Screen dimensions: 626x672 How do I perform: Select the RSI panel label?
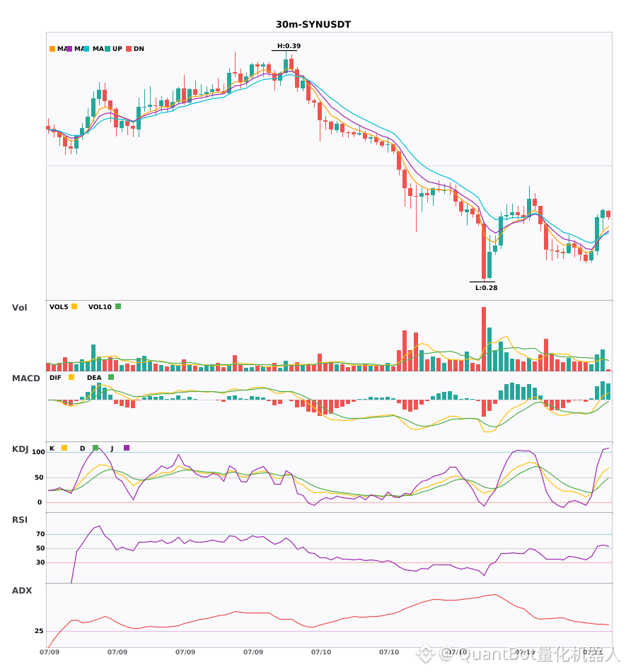[x=20, y=520]
